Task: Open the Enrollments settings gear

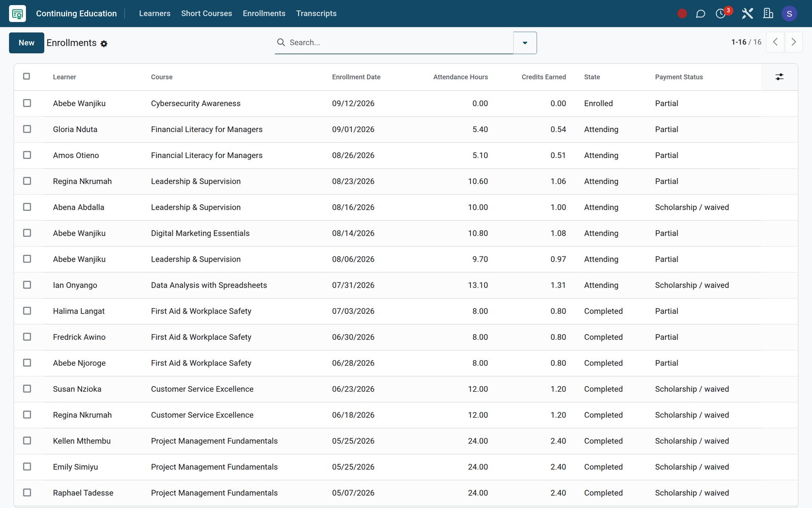Action: 104,44
